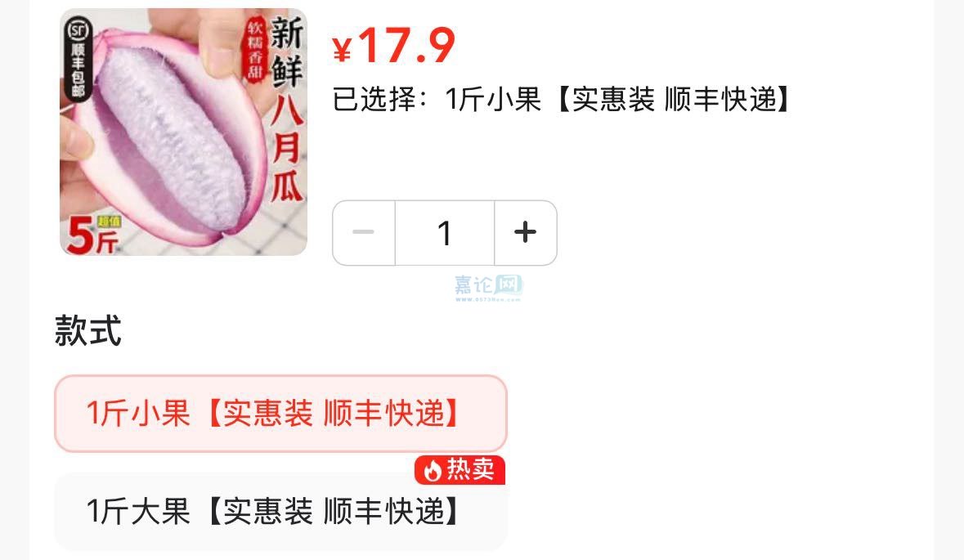
Task: Click the 顺丰包邮 black badge text
Action: pyautogui.click(x=78, y=70)
